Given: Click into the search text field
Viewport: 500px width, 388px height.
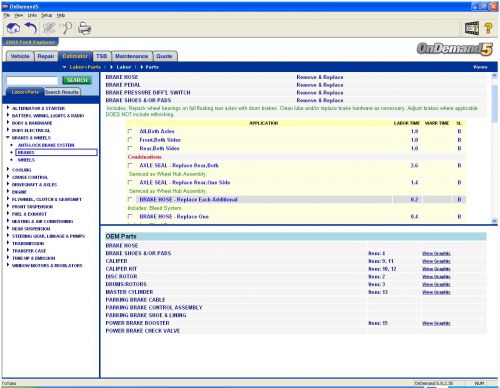Looking at the screenshot, I should pyautogui.click(x=32, y=80).
